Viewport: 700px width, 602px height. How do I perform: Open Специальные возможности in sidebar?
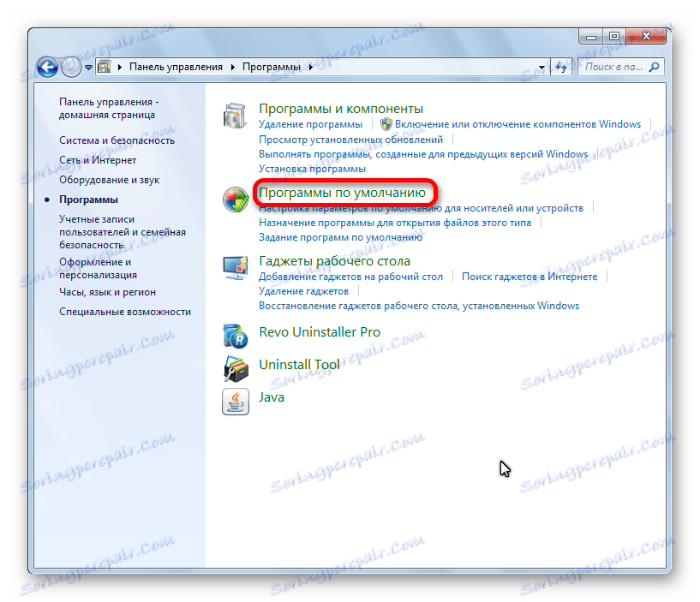click(x=125, y=312)
